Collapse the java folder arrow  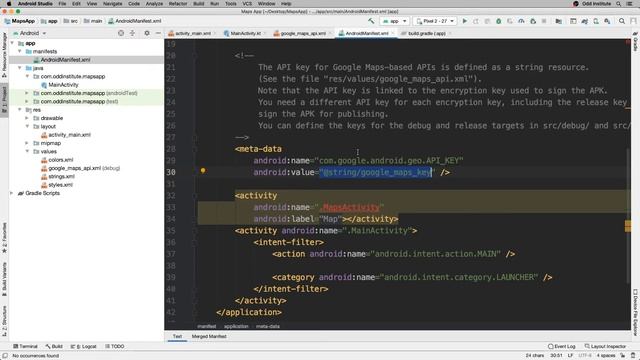20,68
